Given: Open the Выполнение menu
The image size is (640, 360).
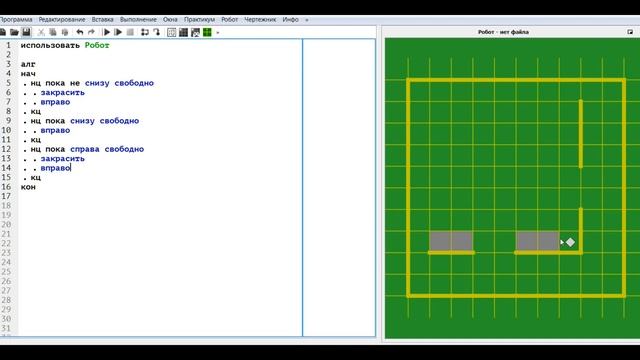Looking at the screenshot, I should coord(138,20).
